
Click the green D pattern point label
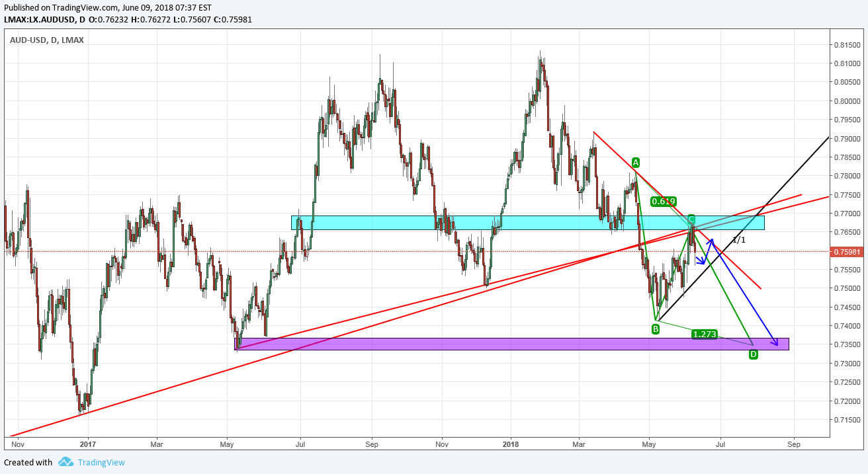[x=753, y=354]
